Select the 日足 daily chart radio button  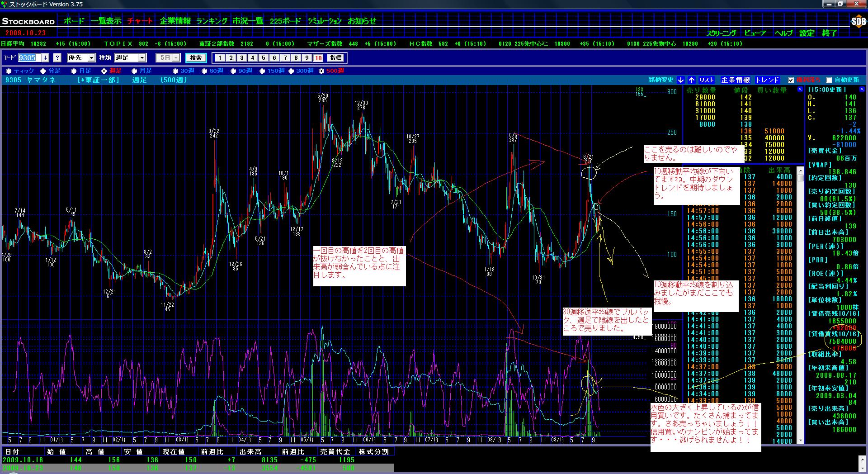coord(74,71)
